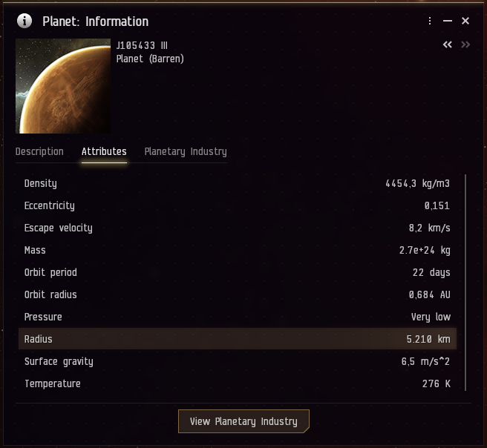Click the Orbit period row
The width and height of the screenshot is (487, 448).
pyautogui.click(x=238, y=272)
